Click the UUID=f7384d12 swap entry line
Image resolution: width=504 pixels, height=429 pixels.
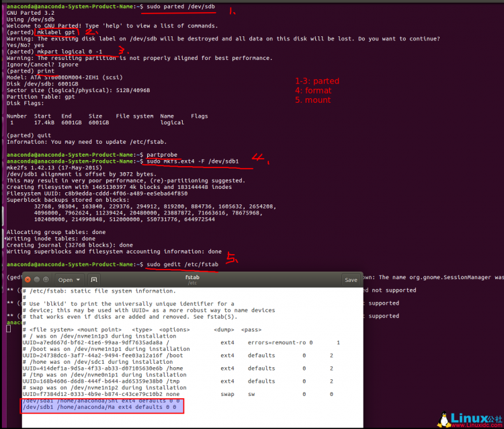click(178, 394)
